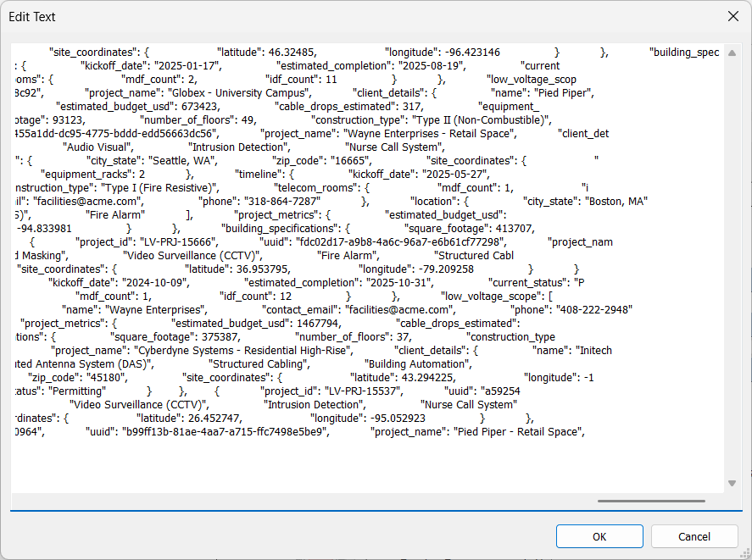
Task: Click the kickoff date "2024-10-09"
Action: (x=156, y=283)
